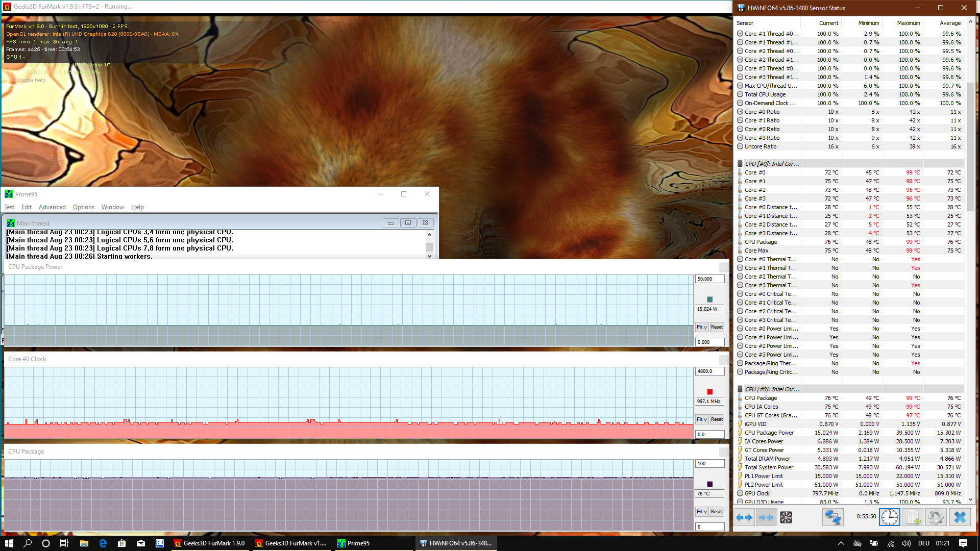This screenshot has height=551, width=980.
Task: Click Main thread log scroll-up arrow
Action: tap(429, 235)
